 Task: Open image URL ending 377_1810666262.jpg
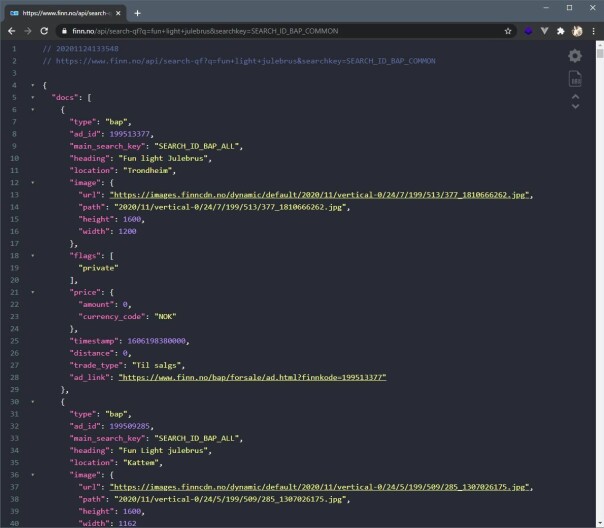pyautogui.click(x=319, y=195)
